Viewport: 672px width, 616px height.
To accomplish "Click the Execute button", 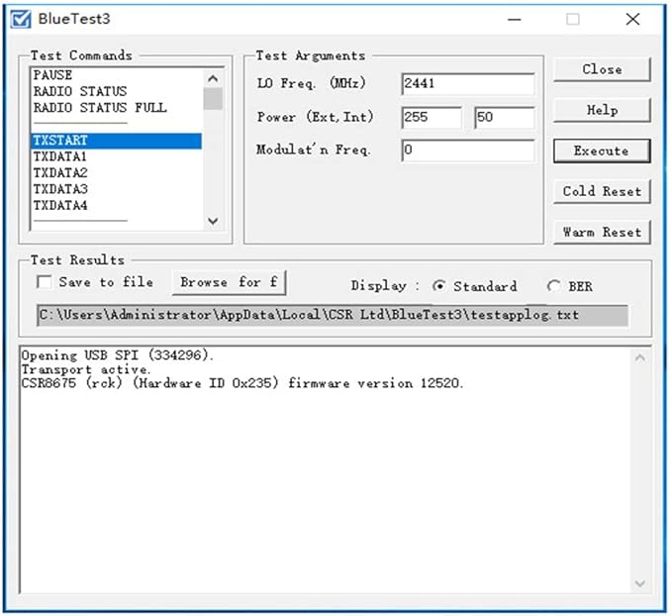I will 602,151.
